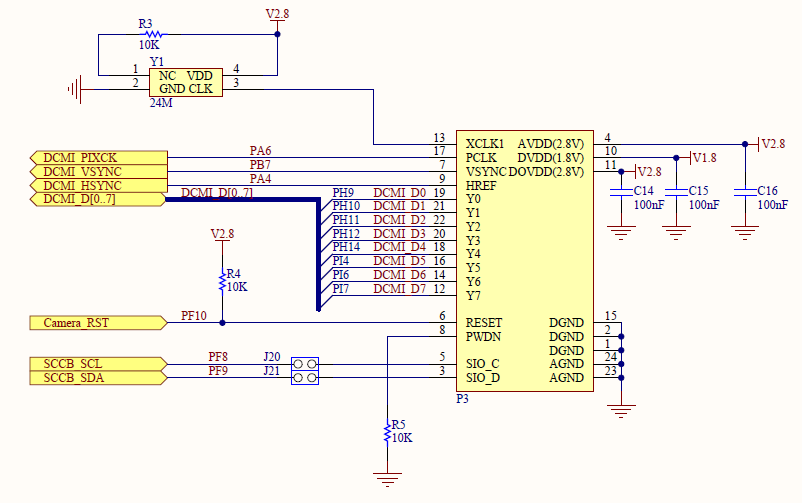Click the PA4 net label
This screenshot has width=802, height=503.
[260, 179]
